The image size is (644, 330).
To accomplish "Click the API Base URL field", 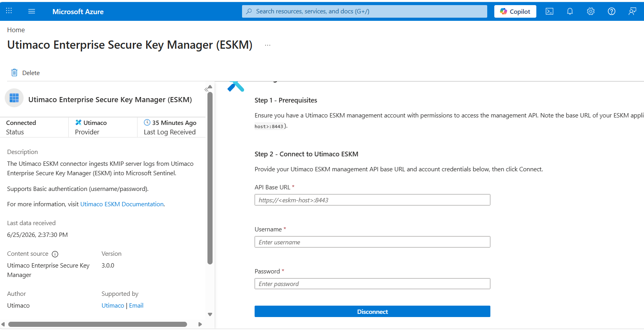I will click(372, 200).
